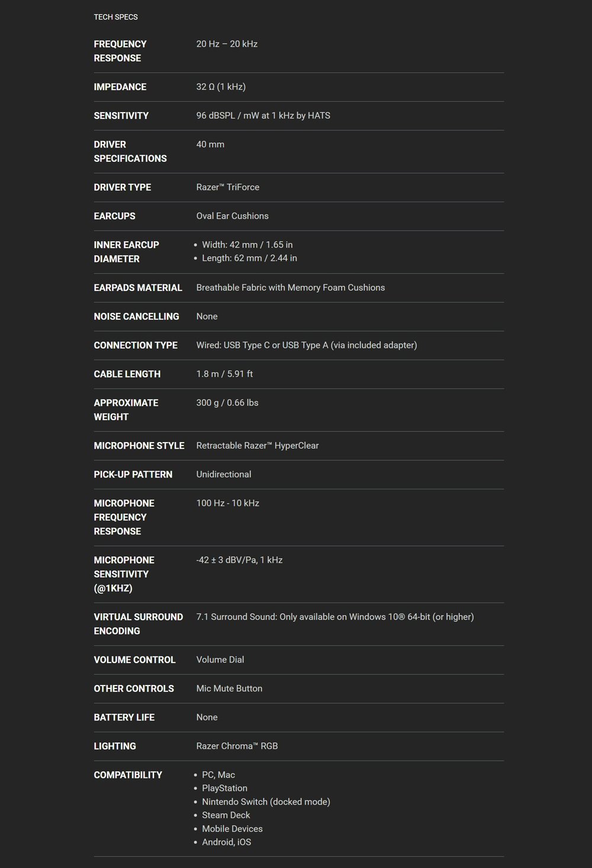Click the 7.1 Surround Sound encoding text
Image resolution: width=592 pixels, height=868 pixels.
coord(334,617)
